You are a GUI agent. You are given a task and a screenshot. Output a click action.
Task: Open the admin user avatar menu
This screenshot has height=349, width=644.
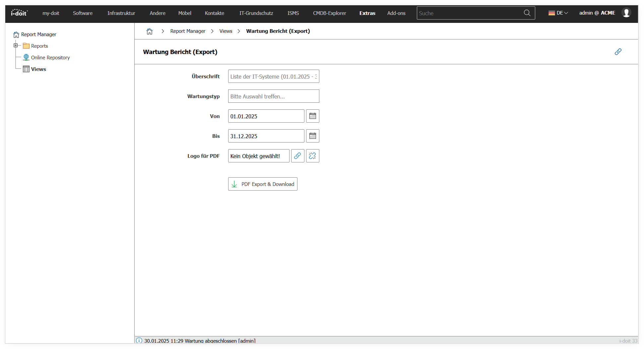pyautogui.click(x=626, y=13)
